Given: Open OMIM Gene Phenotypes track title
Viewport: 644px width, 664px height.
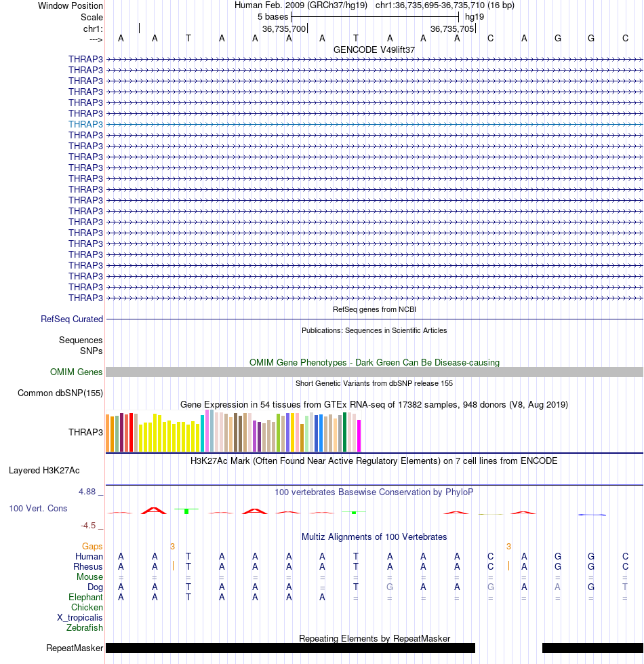Looking at the screenshot, I should 374,363.
